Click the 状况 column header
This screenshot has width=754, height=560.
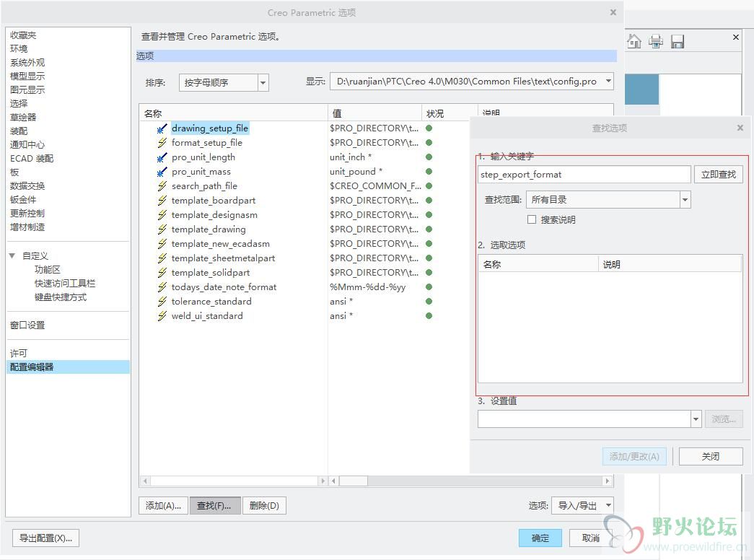(450, 113)
